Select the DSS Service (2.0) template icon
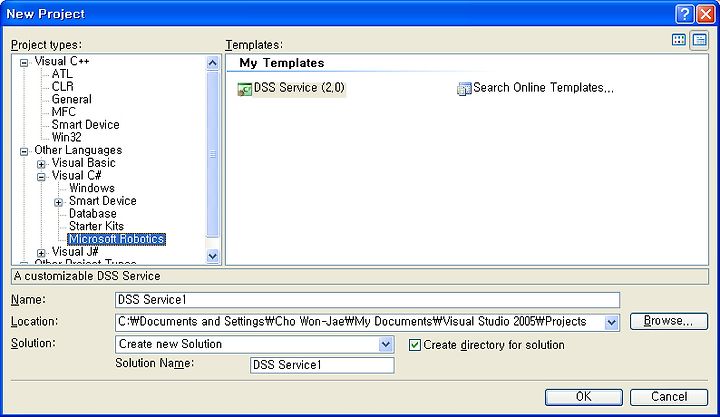The width and height of the screenshot is (720, 417). [x=244, y=89]
